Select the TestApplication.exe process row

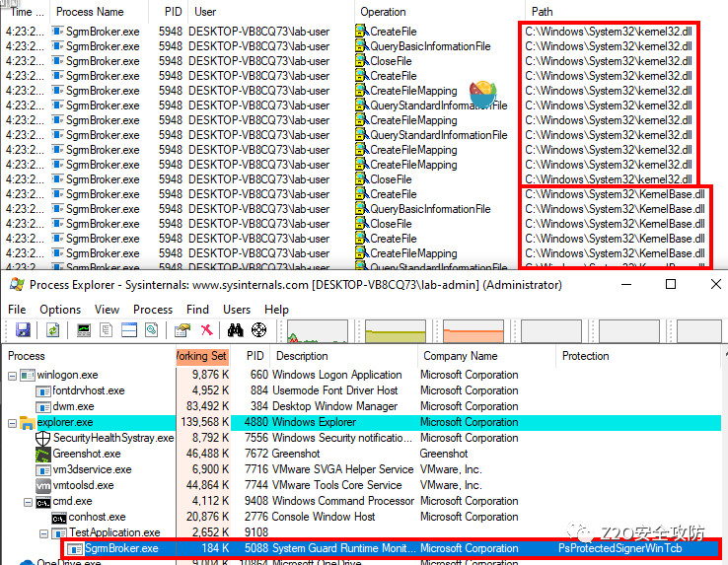click(362, 533)
